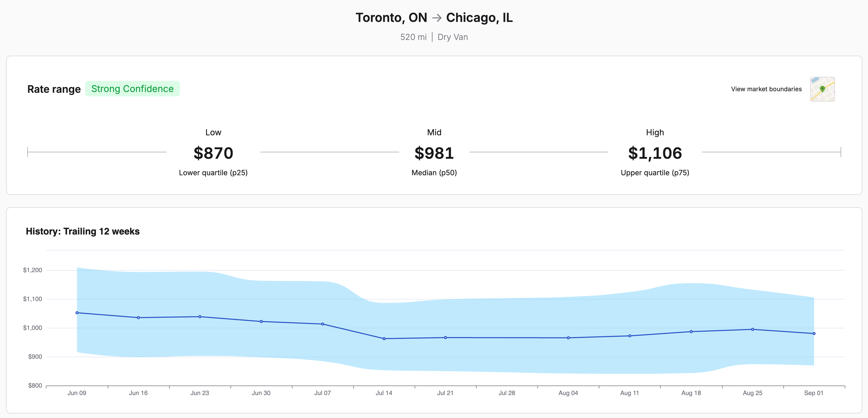Click the $870 low rate value
This screenshot has width=868, height=418.
(x=213, y=153)
